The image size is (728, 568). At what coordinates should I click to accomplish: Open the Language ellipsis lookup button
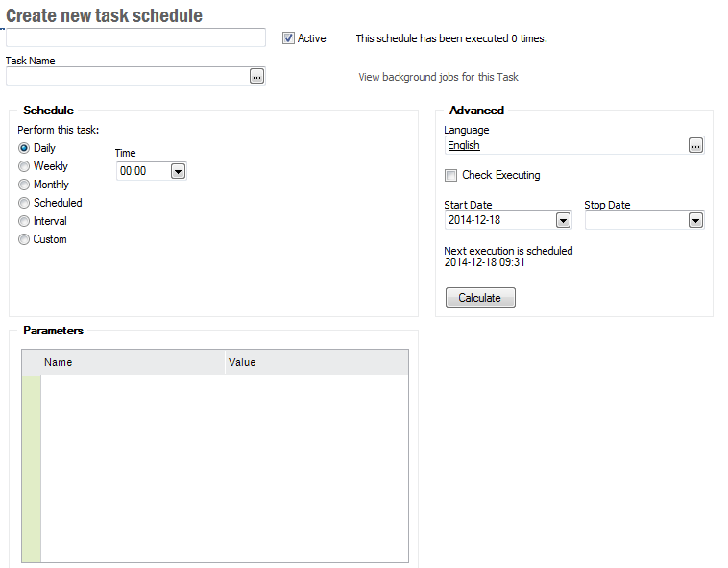click(x=696, y=145)
